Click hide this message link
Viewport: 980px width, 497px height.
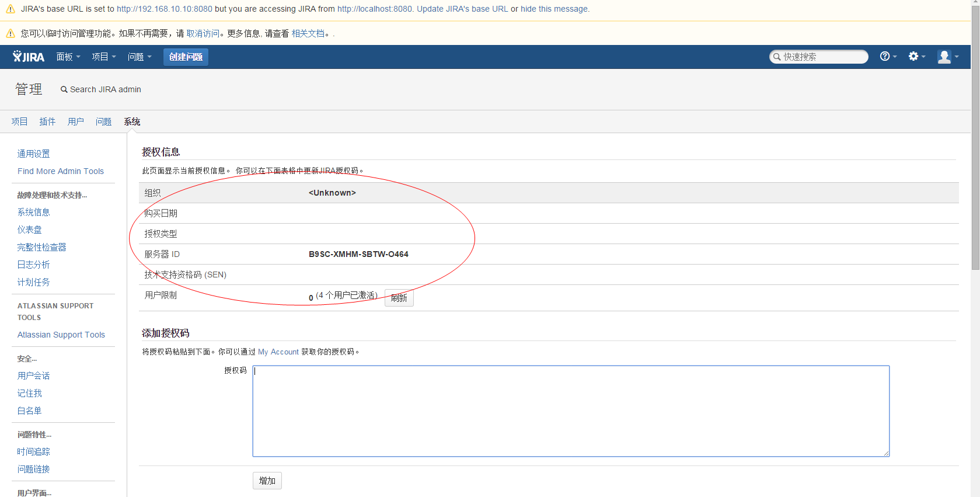554,9
